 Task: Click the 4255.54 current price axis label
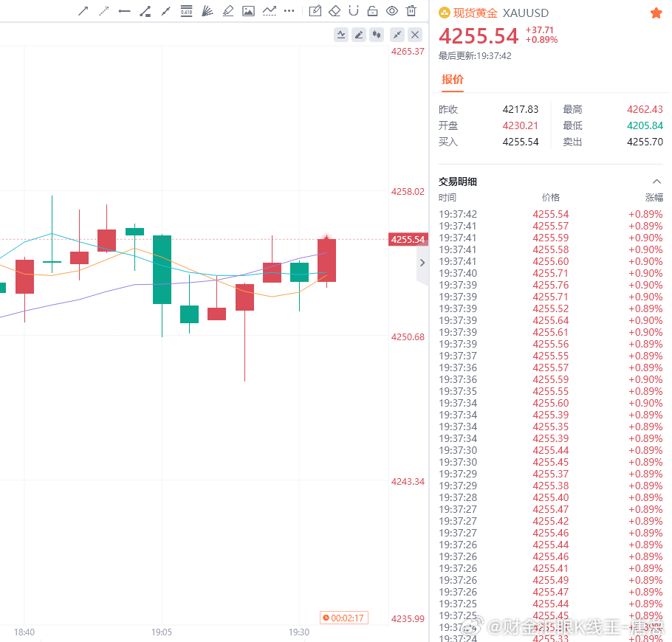click(408, 239)
